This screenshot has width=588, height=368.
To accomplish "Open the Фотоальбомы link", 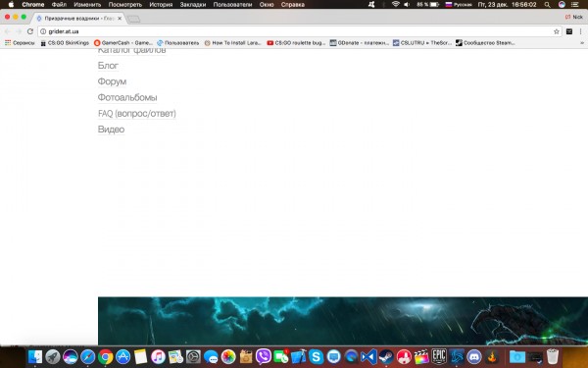I will [x=127, y=97].
